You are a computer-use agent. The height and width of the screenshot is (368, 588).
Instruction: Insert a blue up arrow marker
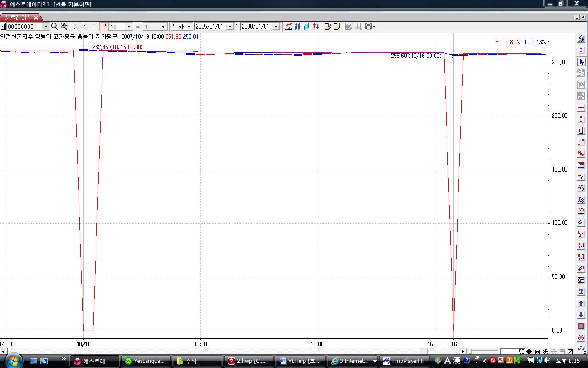point(581,303)
